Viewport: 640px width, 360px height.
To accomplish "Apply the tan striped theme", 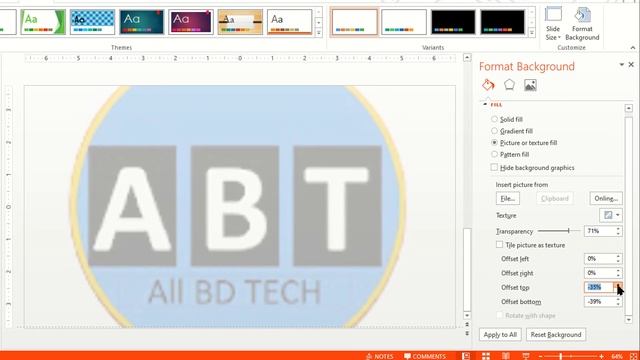I will 240,22.
